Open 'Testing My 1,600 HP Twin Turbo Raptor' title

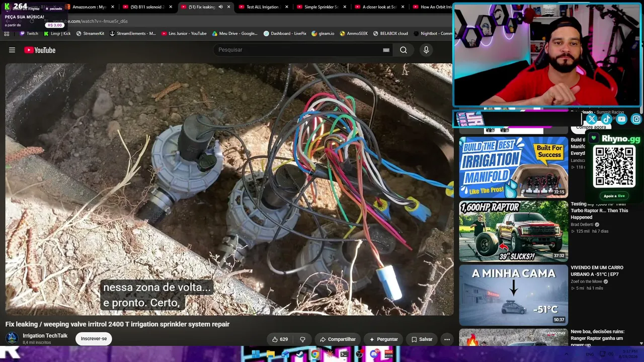[x=600, y=211]
